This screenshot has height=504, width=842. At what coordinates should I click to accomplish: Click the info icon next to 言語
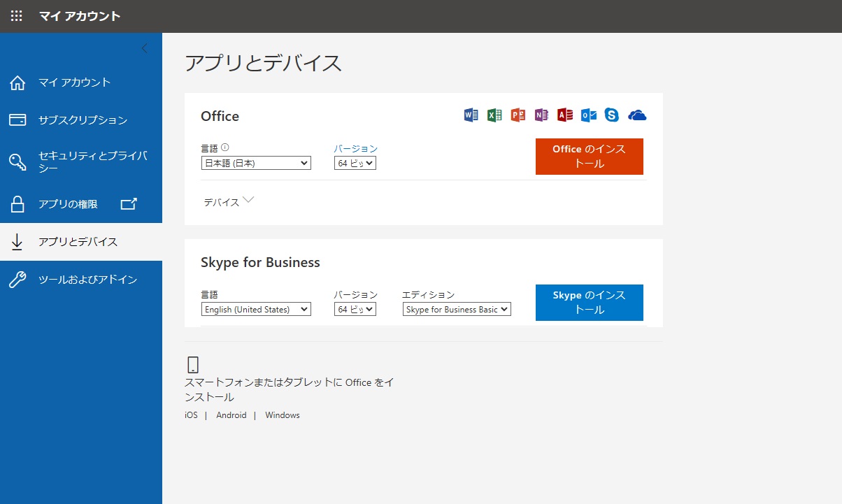pos(225,147)
